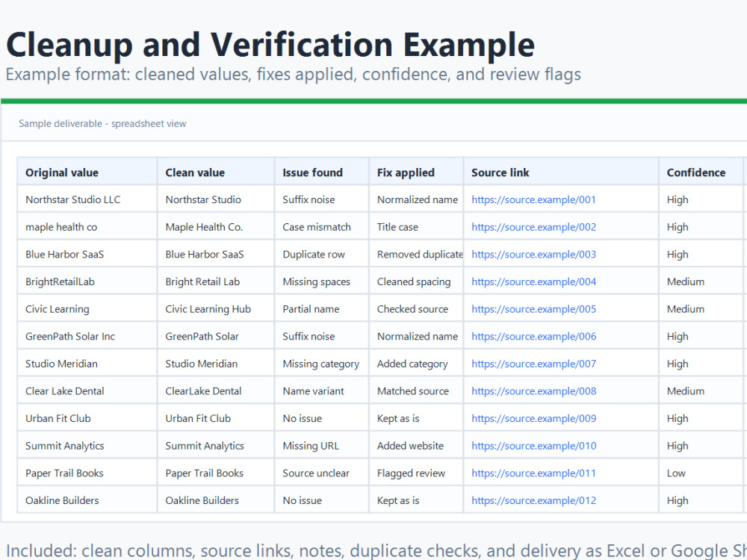The width and height of the screenshot is (747, 560).
Task: Click the 'Issue found' column header
Action: click(x=321, y=172)
